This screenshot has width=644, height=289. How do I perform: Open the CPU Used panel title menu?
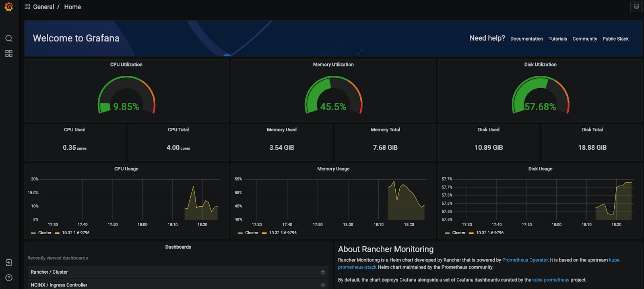tap(75, 130)
